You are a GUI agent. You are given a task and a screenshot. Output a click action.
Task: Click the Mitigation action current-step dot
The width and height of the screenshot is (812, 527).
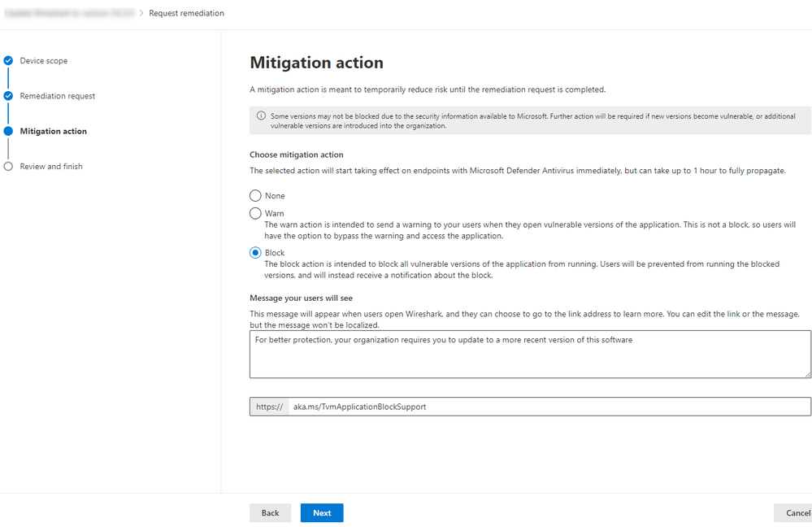pyautogui.click(x=8, y=131)
